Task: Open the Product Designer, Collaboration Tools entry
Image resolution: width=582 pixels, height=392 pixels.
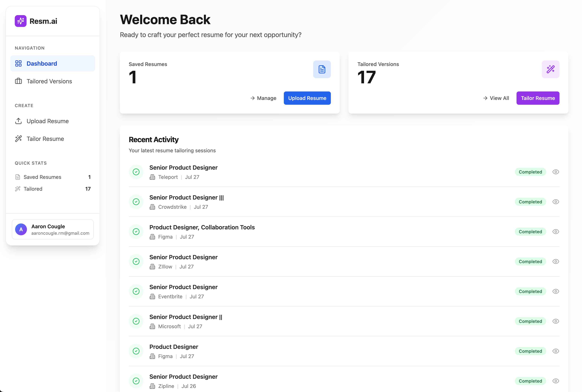Action: point(202,227)
